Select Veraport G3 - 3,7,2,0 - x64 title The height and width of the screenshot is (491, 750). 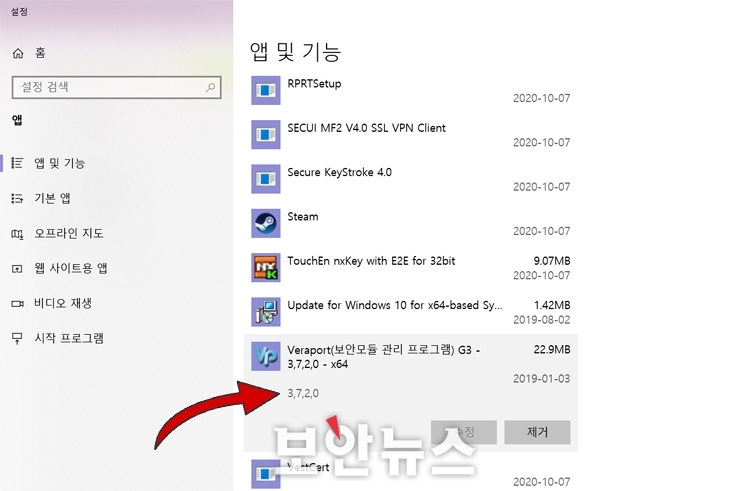coord(384,357)
